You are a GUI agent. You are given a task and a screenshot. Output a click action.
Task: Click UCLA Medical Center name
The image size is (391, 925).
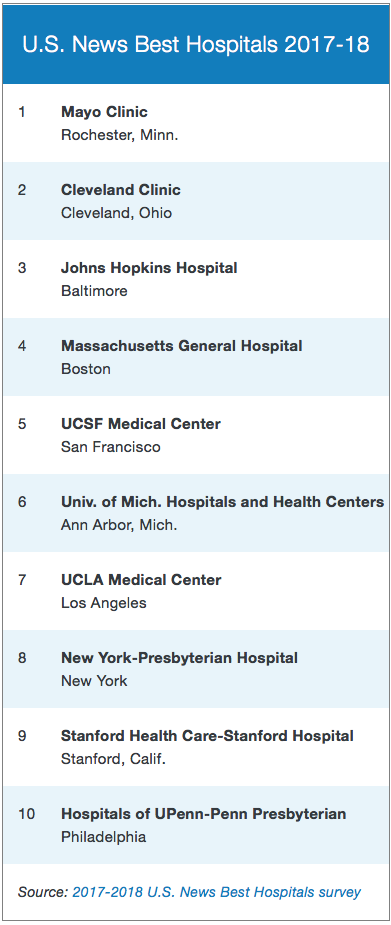[x=141, y=580]
